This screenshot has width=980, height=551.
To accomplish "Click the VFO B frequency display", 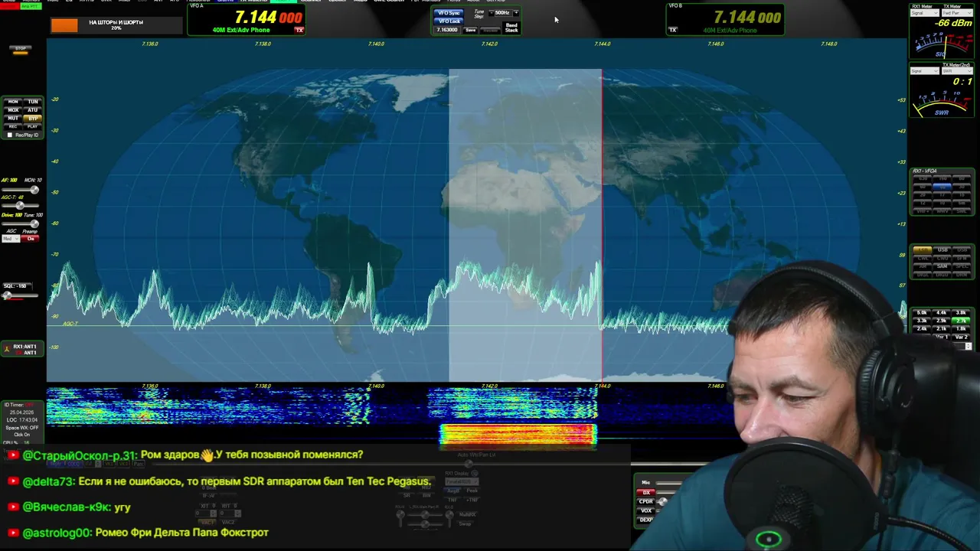I will (x=747, y=18).
